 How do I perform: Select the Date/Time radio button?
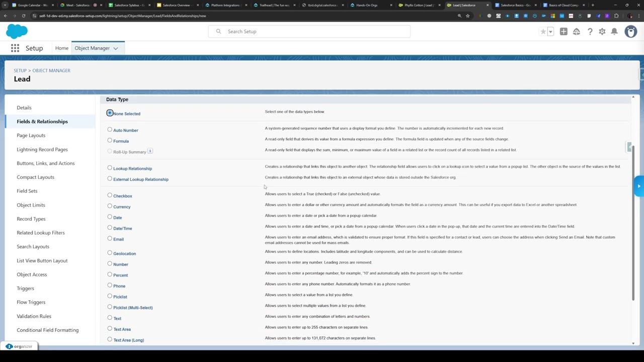pos(110,228)
